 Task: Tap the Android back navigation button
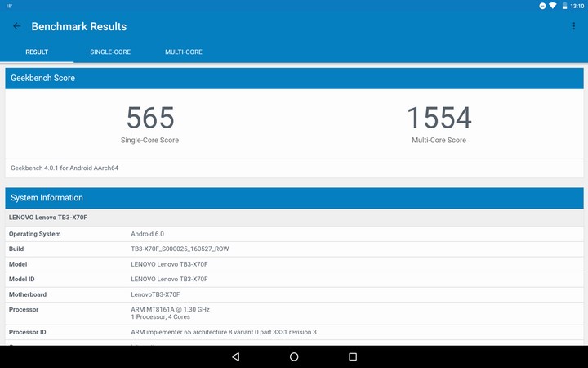(235, 357)
